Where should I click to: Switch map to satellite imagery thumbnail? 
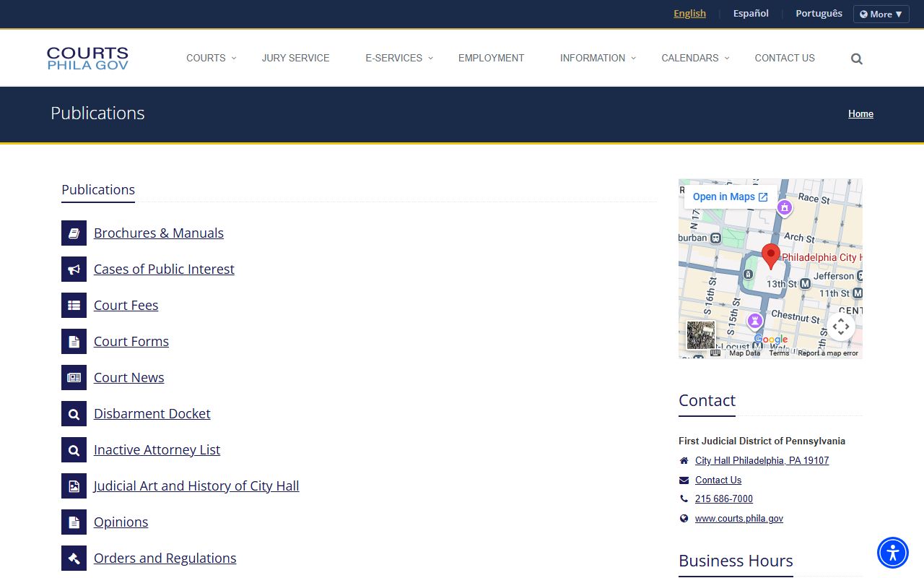(700, 335)
